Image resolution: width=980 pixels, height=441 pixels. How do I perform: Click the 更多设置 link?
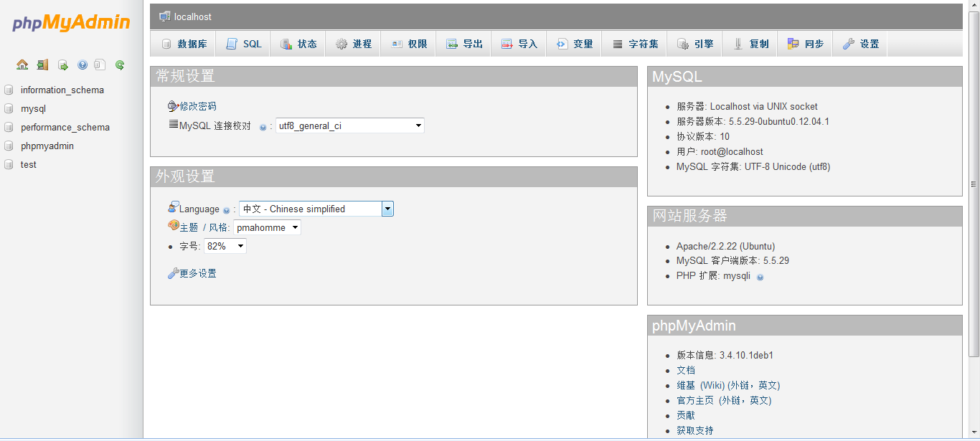[198, 273]
